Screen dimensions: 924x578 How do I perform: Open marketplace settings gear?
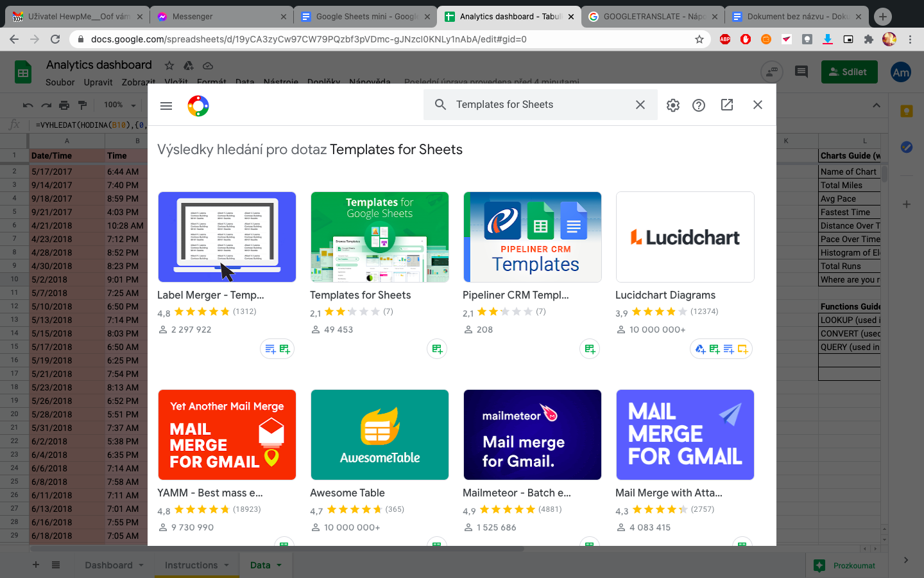click(673, 105)
